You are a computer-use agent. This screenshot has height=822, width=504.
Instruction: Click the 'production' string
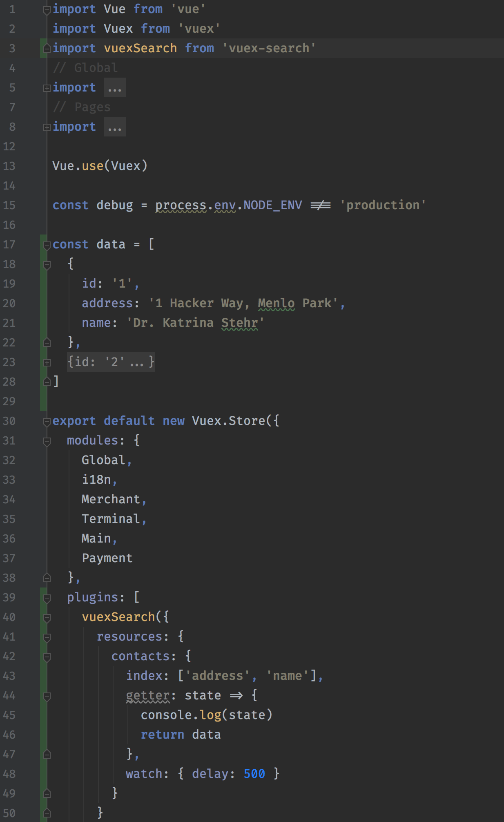[x=383, y=205]
